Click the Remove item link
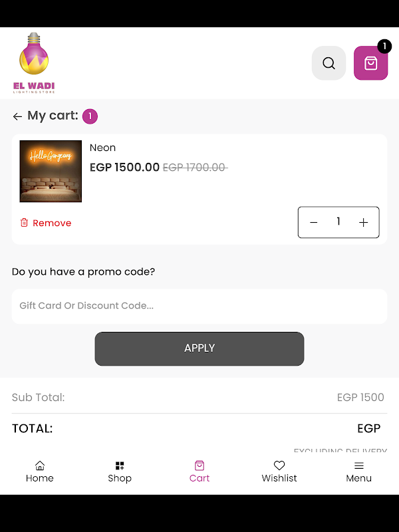399x532 pixels. point(52,223)
